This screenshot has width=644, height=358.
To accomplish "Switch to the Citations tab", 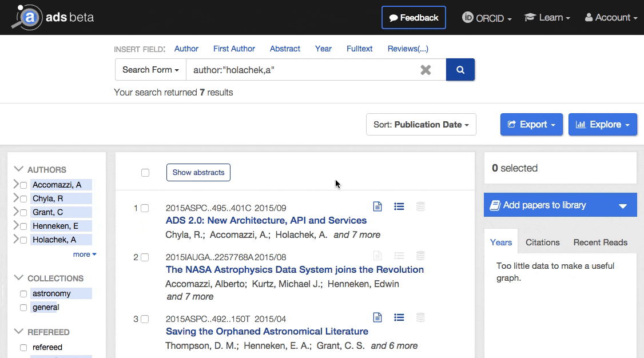I will click(542, 242).
